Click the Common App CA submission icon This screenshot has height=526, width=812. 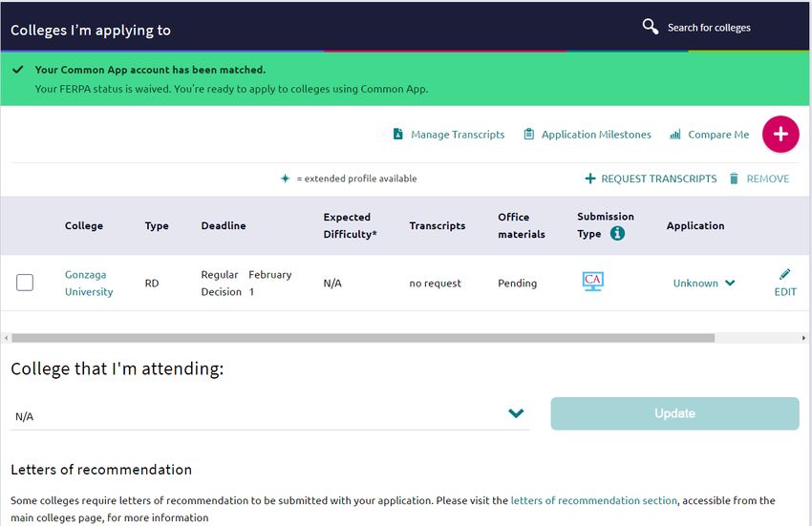tap(593, 282)
